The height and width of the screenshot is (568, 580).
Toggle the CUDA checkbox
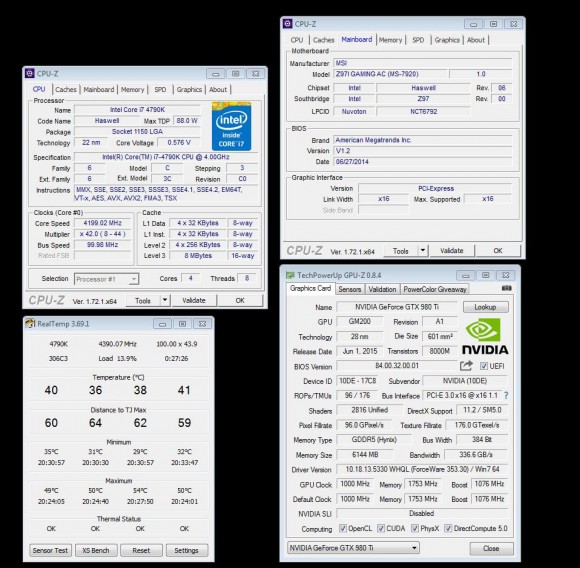[381, 528]
